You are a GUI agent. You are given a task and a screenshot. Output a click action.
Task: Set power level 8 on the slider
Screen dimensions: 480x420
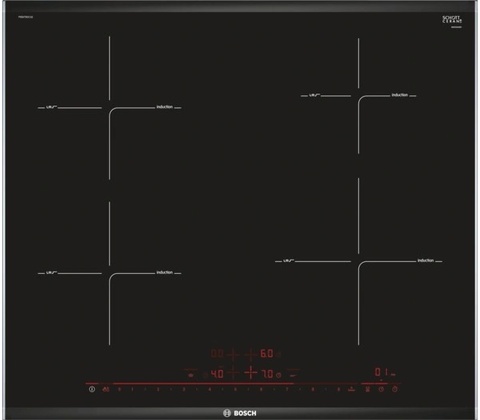[x=313, y=389]
